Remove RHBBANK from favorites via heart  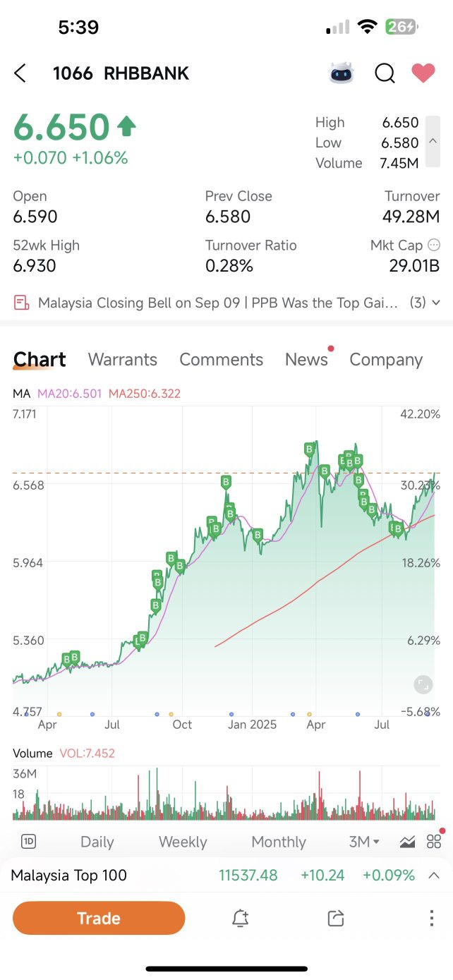(423, 73)
